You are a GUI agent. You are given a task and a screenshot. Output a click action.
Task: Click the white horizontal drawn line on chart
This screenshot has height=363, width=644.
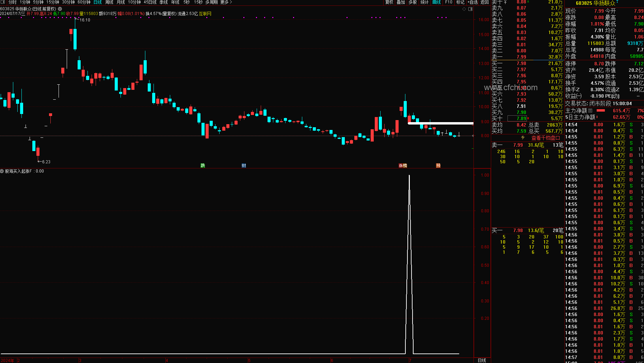(x=441, y=123)
